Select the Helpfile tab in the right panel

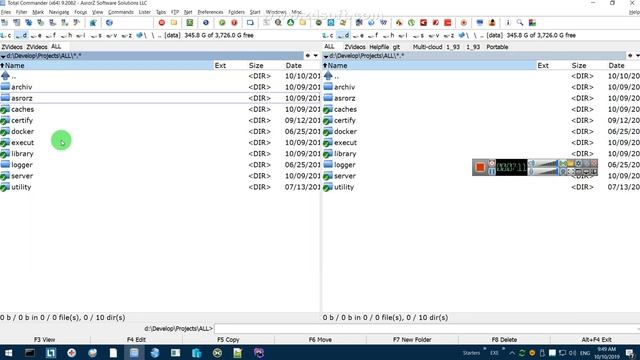(x=379, y=47)
